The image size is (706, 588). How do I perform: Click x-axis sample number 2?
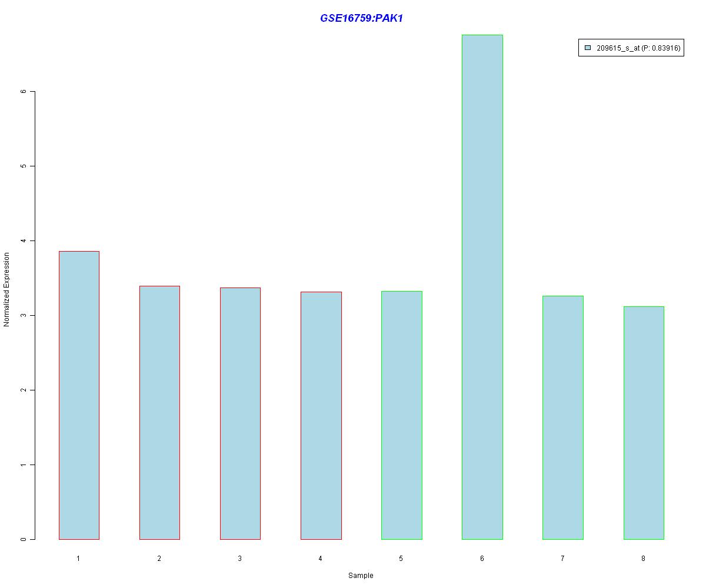159,558
